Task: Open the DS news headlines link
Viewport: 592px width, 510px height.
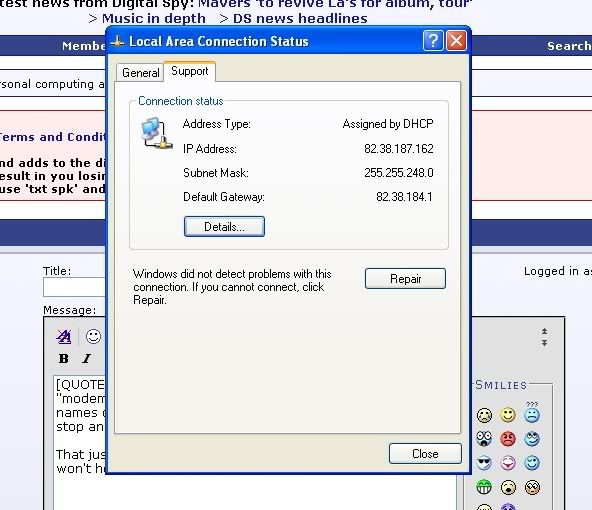Action: [x=300, y=18]
